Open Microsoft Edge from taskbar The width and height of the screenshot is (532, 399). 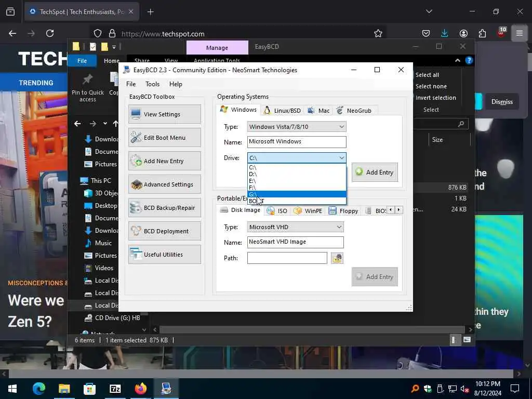coord(38,389)
